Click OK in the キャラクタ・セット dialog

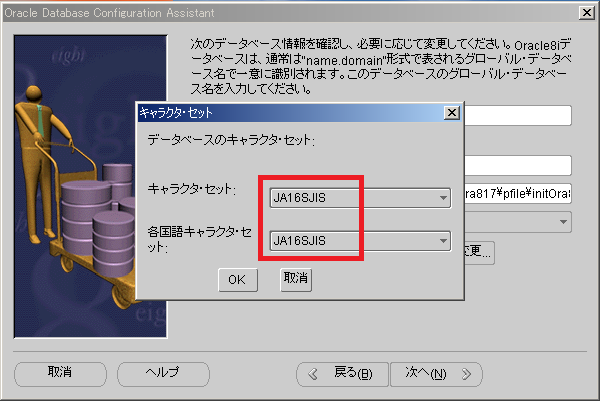point(238,280)
